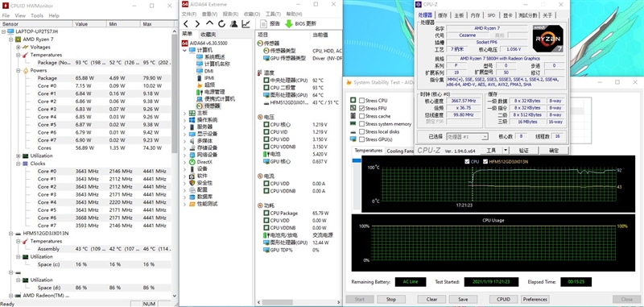This screenshot has height=307, width=644.
Task: Click CPU-Z title bar app icon
Action: [418, 5]
